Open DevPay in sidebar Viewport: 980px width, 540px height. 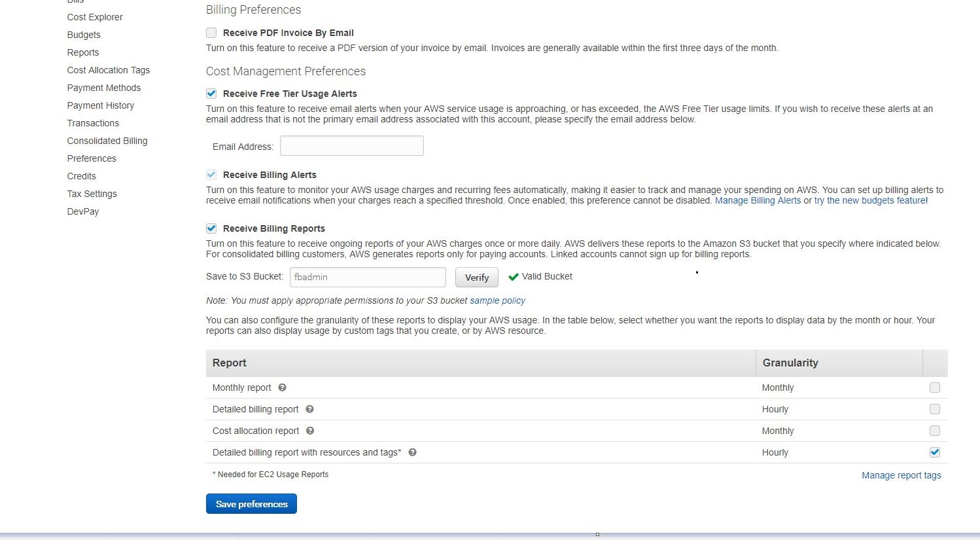point(83,211)
